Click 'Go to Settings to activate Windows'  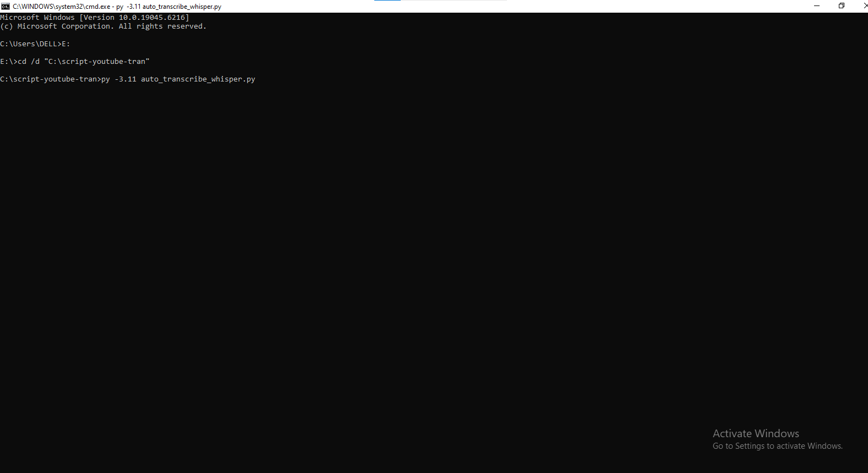tap(777, 446)
